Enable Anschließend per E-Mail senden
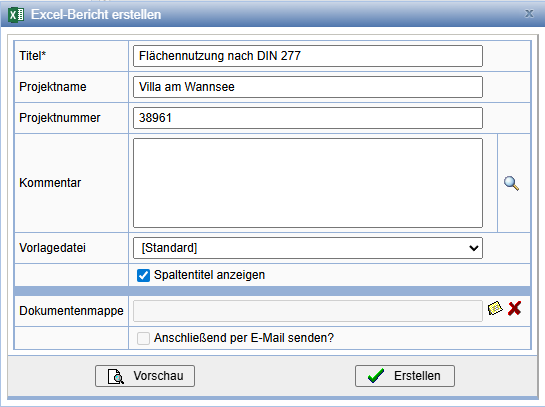The width and height of the screenshot is (545, 407). 143,338
